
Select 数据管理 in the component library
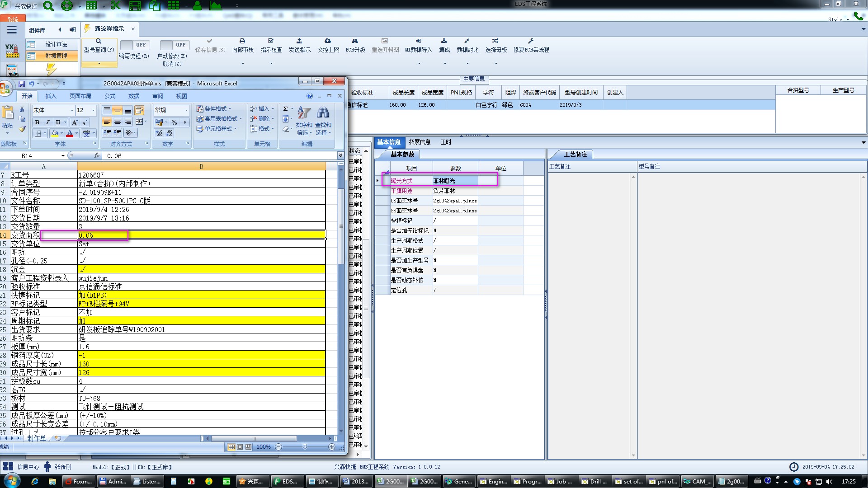point(56,56)
